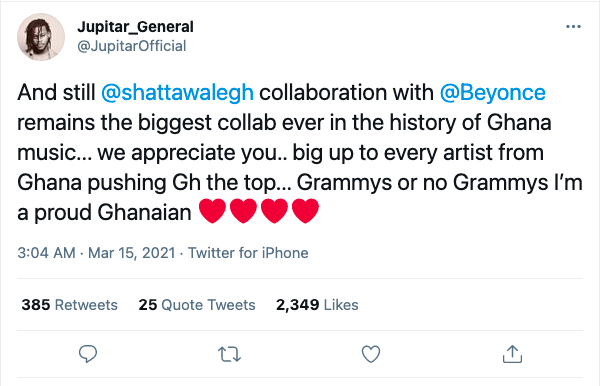Visit the @shattawalegh mention

click(177, 93)
